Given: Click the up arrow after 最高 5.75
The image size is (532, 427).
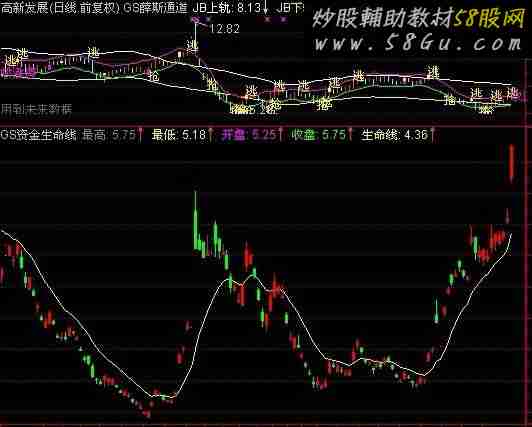Looking at the screenshot, I should pos(140,135).
